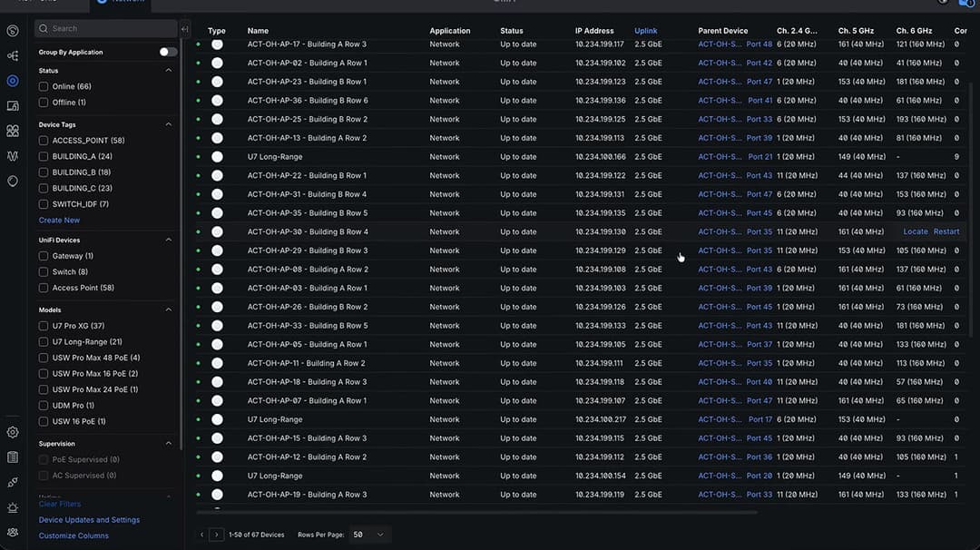Click into the Search input field
Viewport: 980px width, 550px height.
pos(106,29)
